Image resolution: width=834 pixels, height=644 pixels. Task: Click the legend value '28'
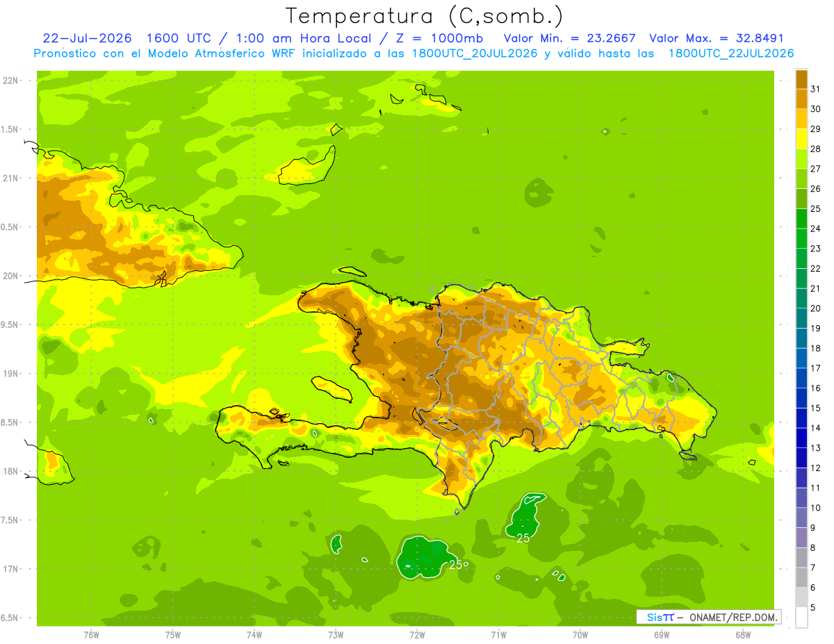(816, 149)
